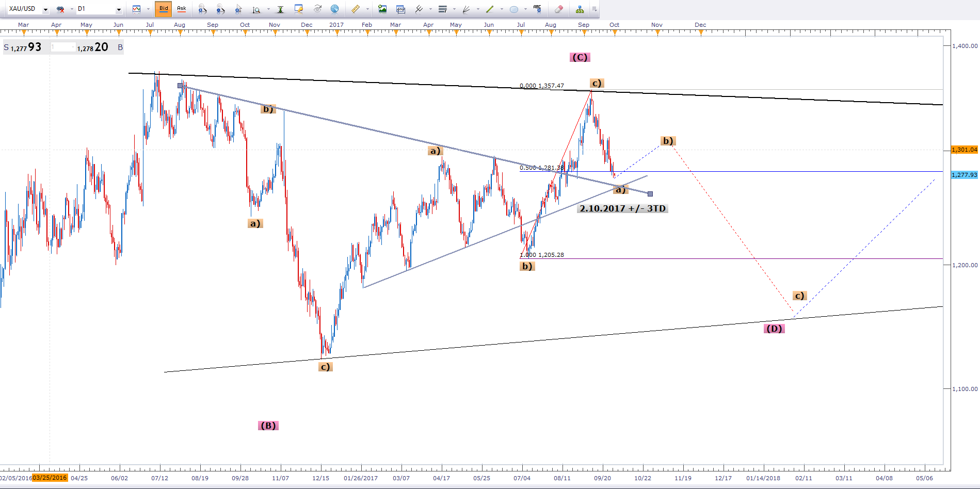The width and height of the screenshot is (980, 489).
Task: Select the Fibonacci retracement lines tool
Action: coord(442,9)
